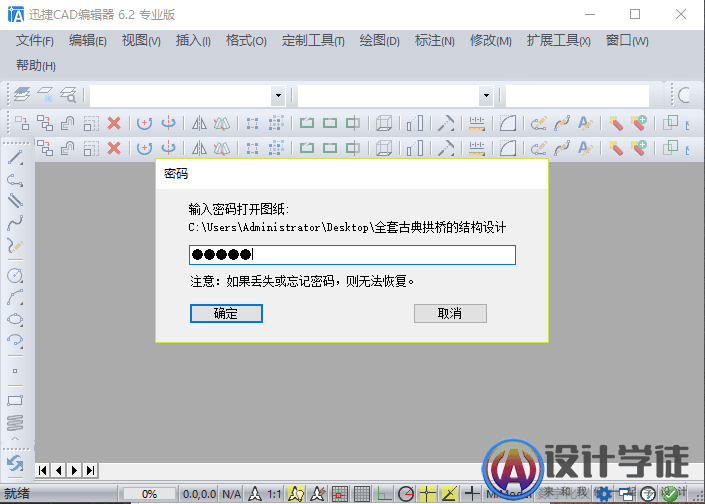
Task: Select the Rectangle drawing tool
Action: pos(15,400)
